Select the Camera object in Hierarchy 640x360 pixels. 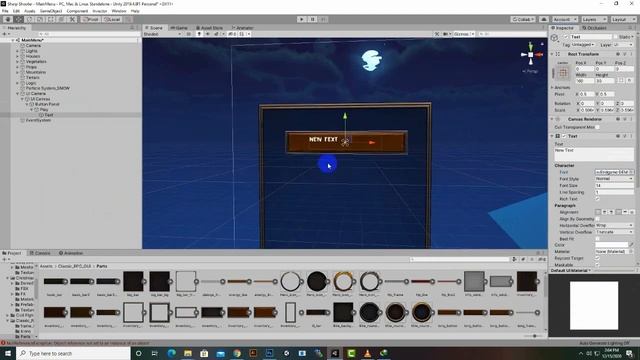tap(33, 45)
